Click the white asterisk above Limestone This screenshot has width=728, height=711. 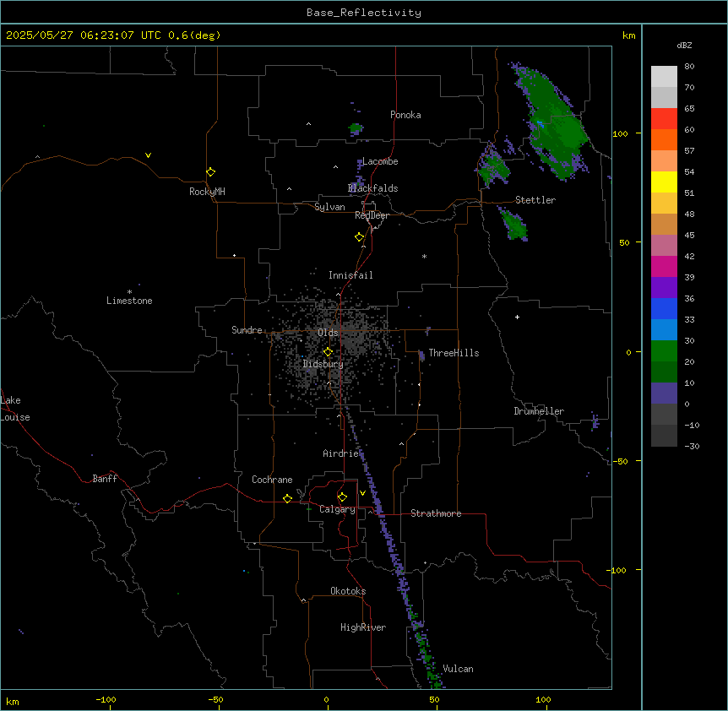[129, 292]
